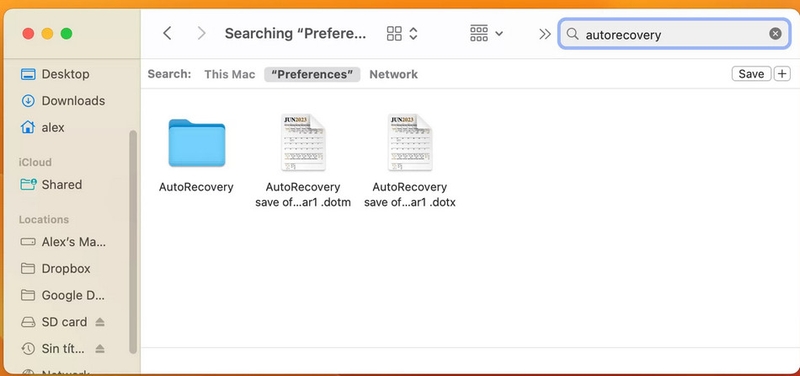Open Dropbox in the sidebar
This screenshot has height=376, width=800.
coord(66,268)
